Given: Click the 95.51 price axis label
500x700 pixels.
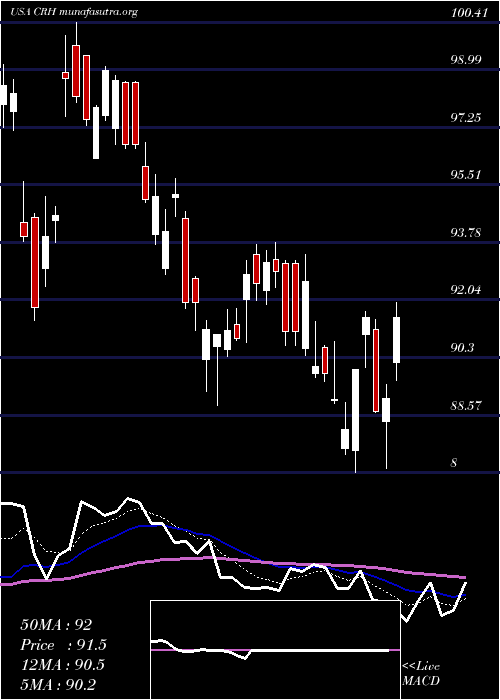Looking at the screenshot, I should (x=466, y=175).
